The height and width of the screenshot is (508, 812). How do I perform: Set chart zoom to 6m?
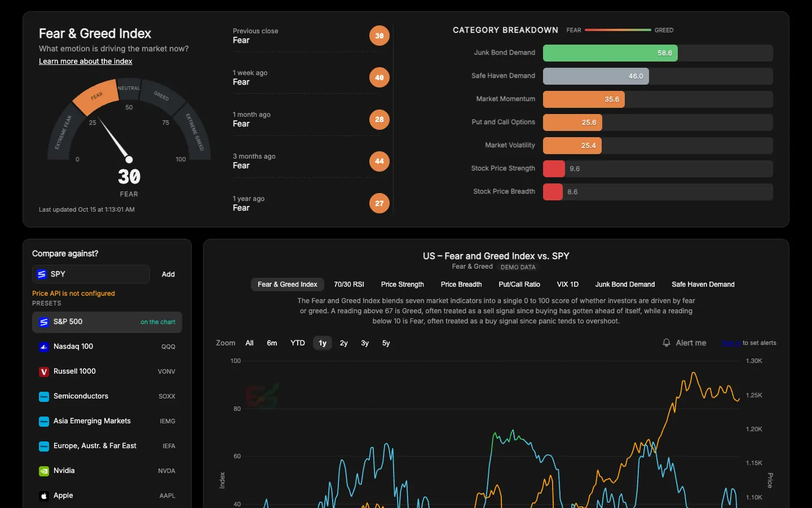[x=272, y=343]
